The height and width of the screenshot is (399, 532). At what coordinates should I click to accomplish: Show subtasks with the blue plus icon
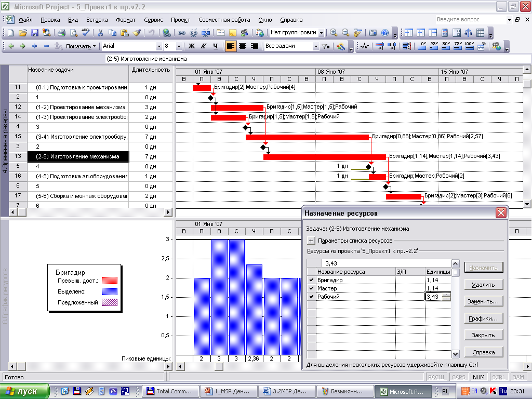coord(34,46)
